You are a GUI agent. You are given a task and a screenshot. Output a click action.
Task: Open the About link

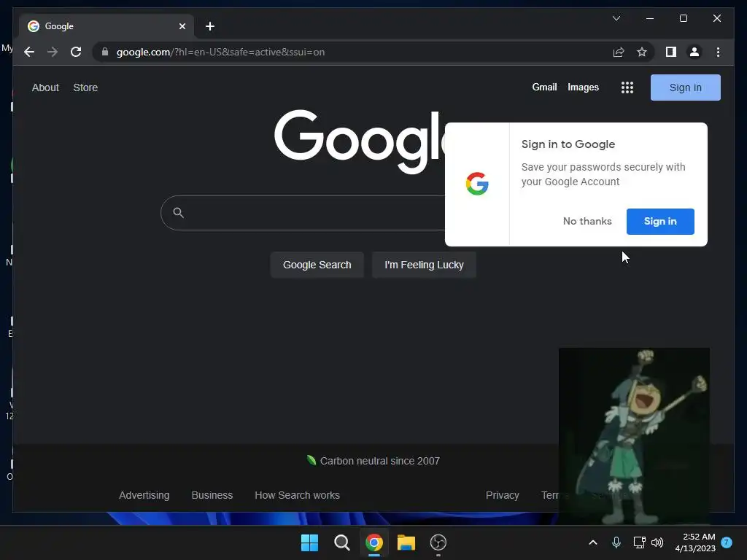click(x=45, y=87)
